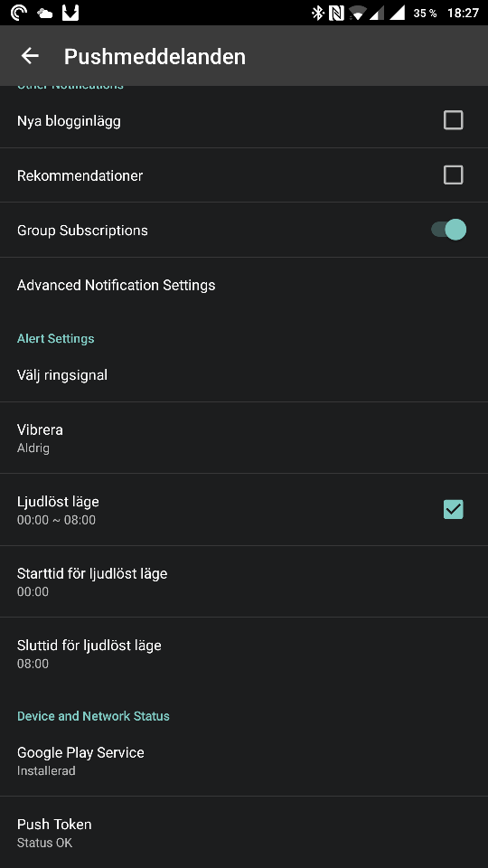Set Starttid för ljudlöst läge
This screenshot has height=868, width=488.
244,581
